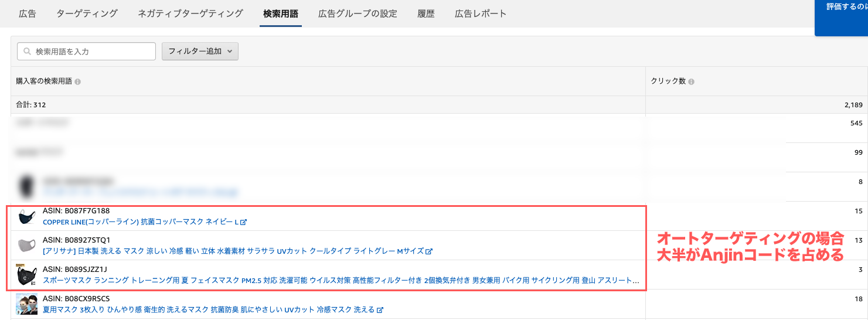Select the text ASIN: B087F7G188
The height and width of the screenshot is (320, 868).
coord(76,211)
